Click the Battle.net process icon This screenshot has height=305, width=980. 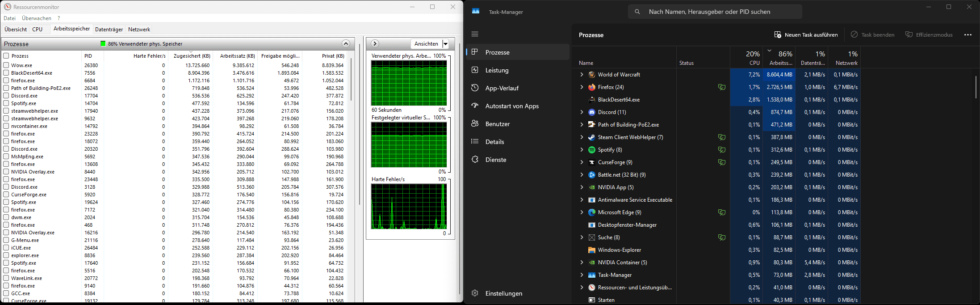click(592, 175)
